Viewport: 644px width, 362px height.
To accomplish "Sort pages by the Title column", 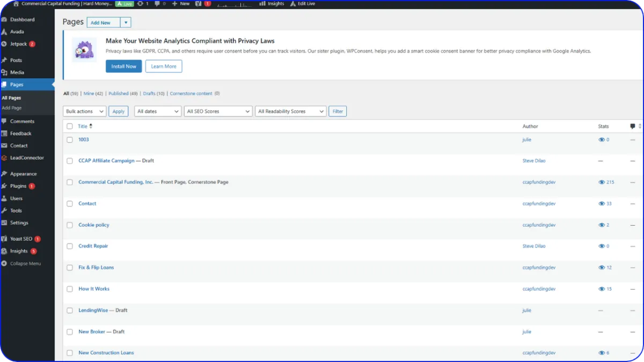I will point(85,127).
